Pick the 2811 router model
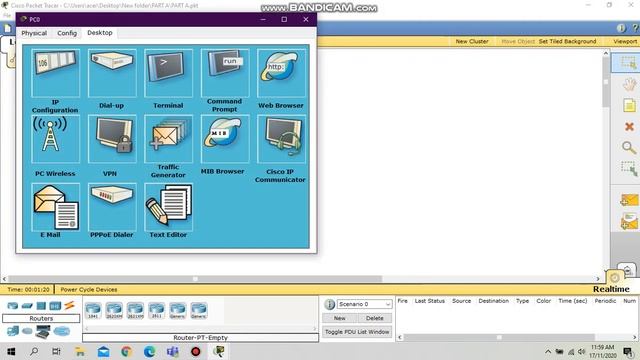This screenshot has height=360, width=640. pos(156,310)
